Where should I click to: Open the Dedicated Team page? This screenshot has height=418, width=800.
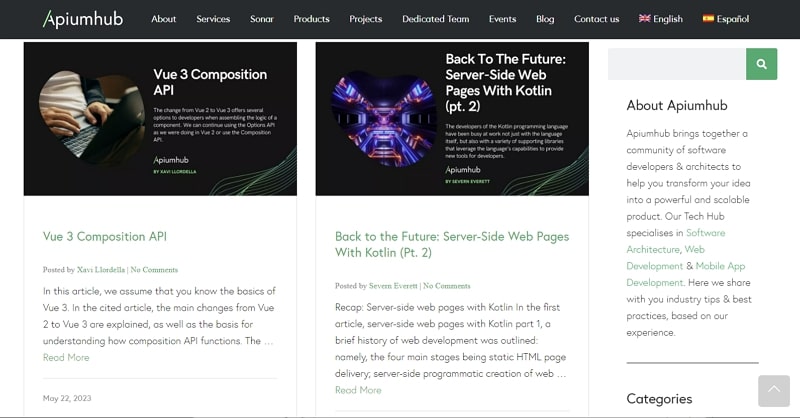[435, 19]
